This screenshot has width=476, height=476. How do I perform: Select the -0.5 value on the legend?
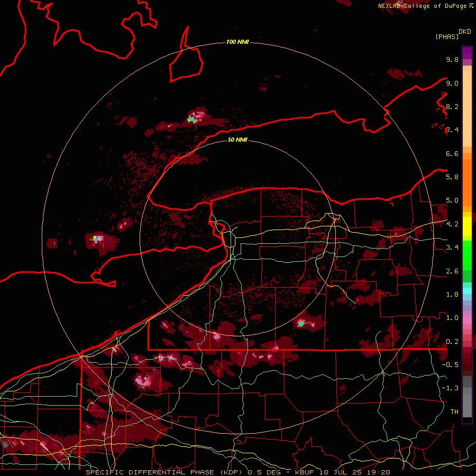pos(450,364)
